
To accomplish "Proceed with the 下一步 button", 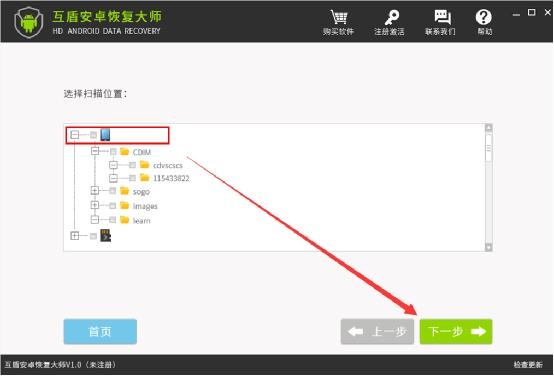I will [456, 331].
